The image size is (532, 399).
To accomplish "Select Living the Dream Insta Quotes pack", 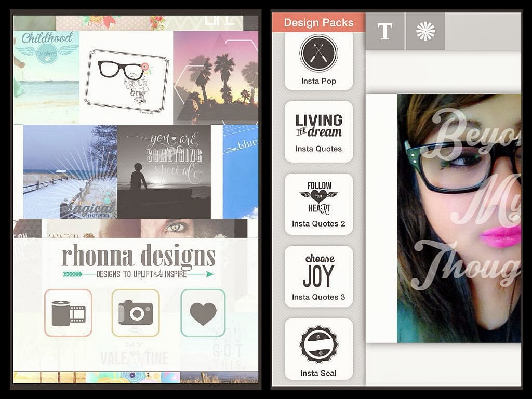I will coord(318,131).
